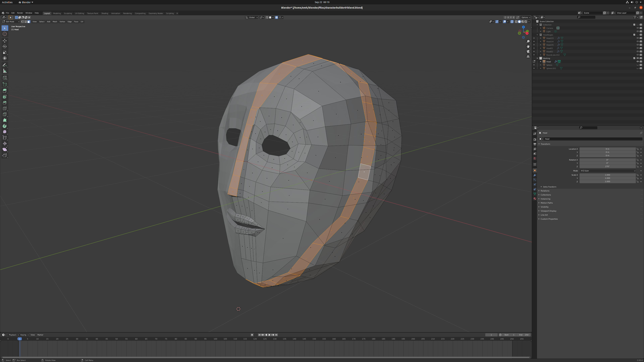Open the Modifier properties wrench tab
Image resolution: width=644 pixels, height=362 pixels.
[535, 175]
